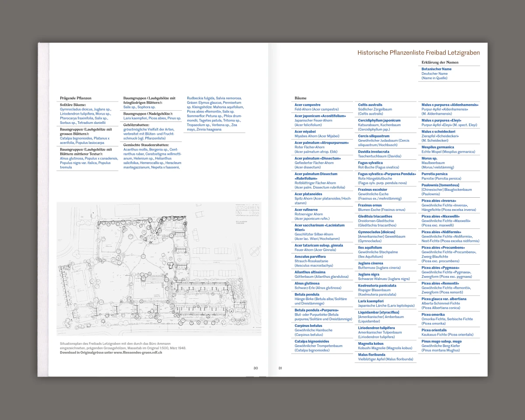Select "Geschlitzter Silber-Ahorn" in the tree list
The width and height of the screenshot is (525, 420).
(314, 234)
